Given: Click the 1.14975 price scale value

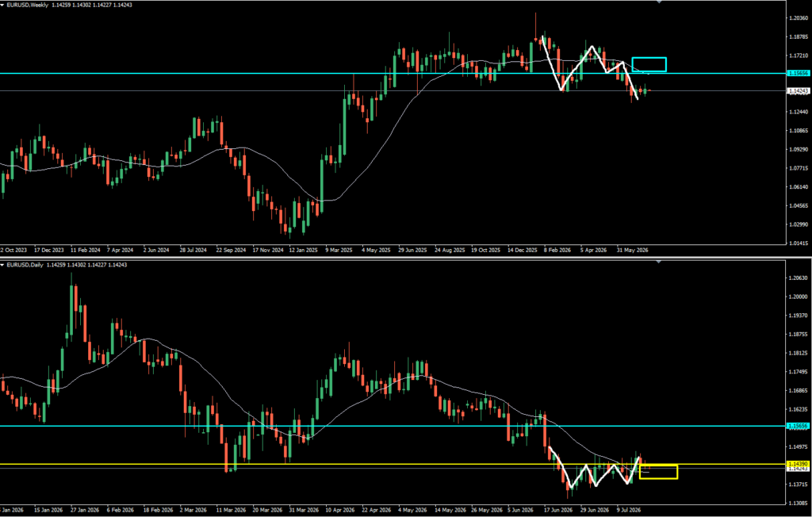Looking at the screenshot, I should click(798, 446).
